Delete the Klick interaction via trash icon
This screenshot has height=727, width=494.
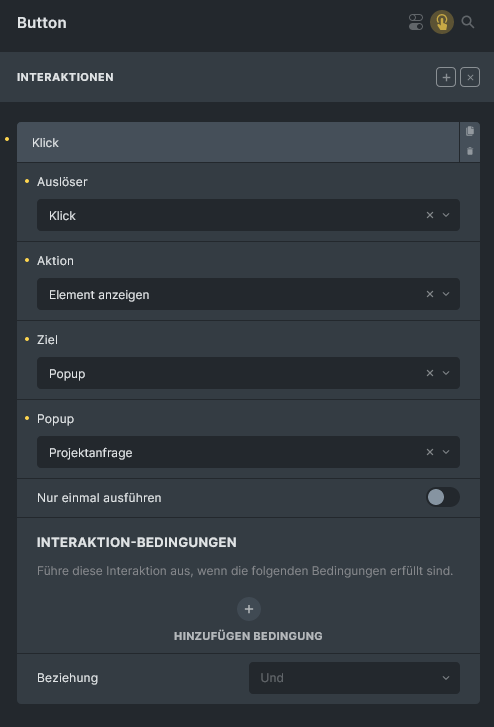coord(470,151)
